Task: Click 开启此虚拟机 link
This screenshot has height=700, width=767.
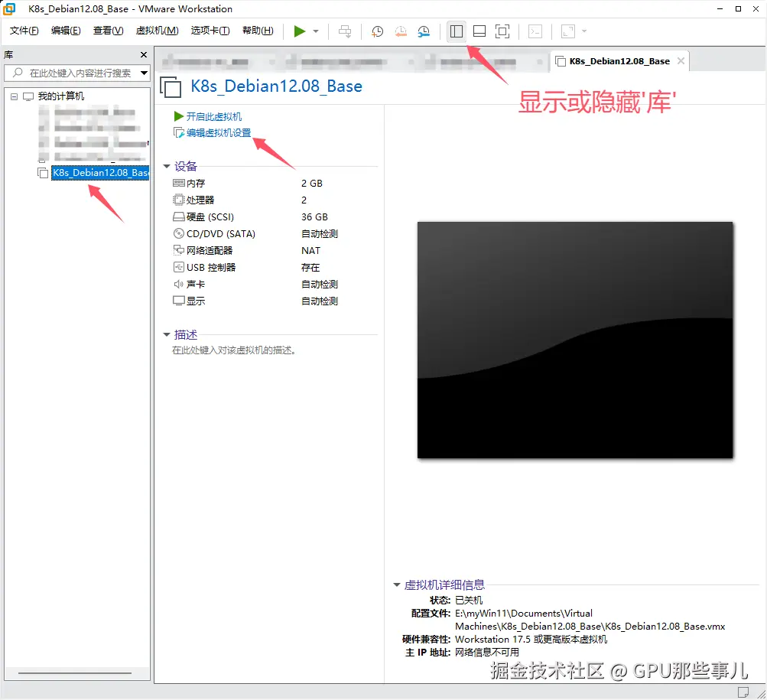Action: [214, 116]
